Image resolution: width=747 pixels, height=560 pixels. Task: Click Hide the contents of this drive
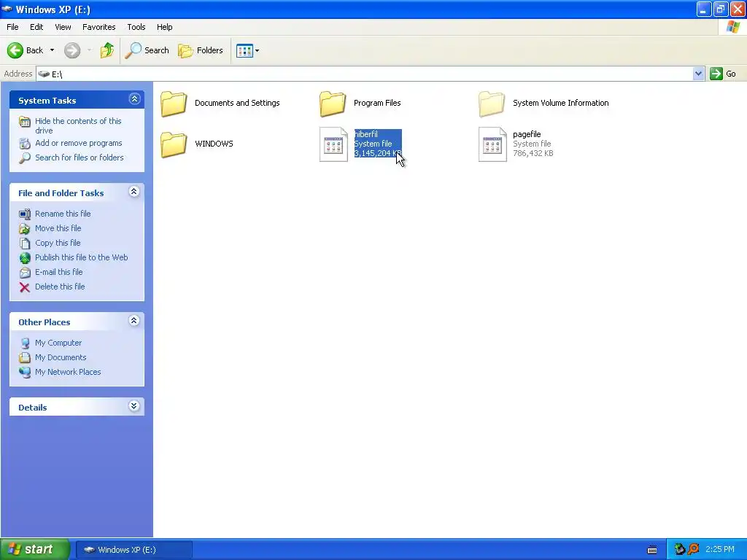click(78, 125)
